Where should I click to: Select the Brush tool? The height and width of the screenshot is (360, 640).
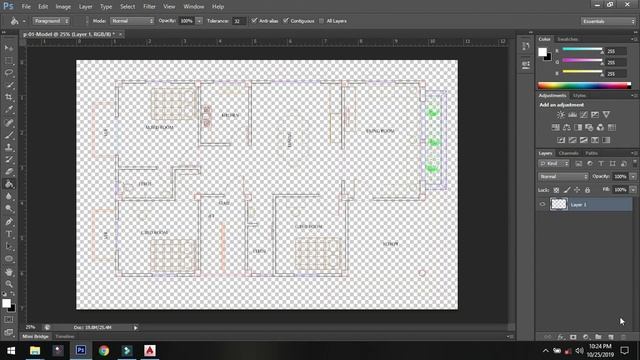point(9,135)
